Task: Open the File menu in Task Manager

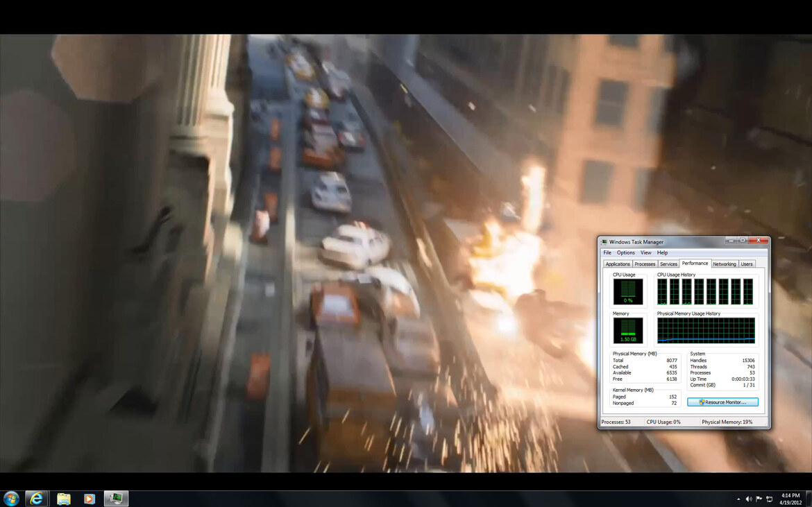Action: 607,252
